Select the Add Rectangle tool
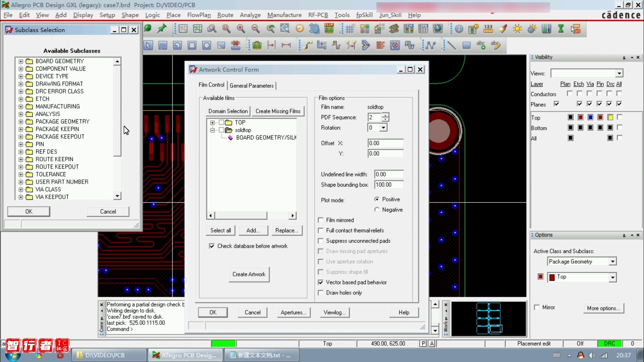 click(466, 45)
